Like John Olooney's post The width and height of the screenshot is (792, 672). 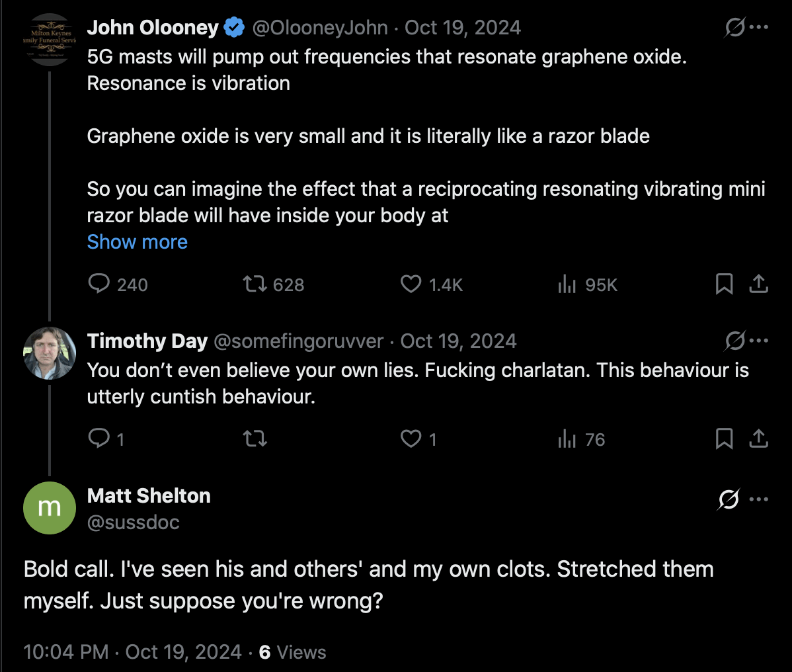coord(411,284)
